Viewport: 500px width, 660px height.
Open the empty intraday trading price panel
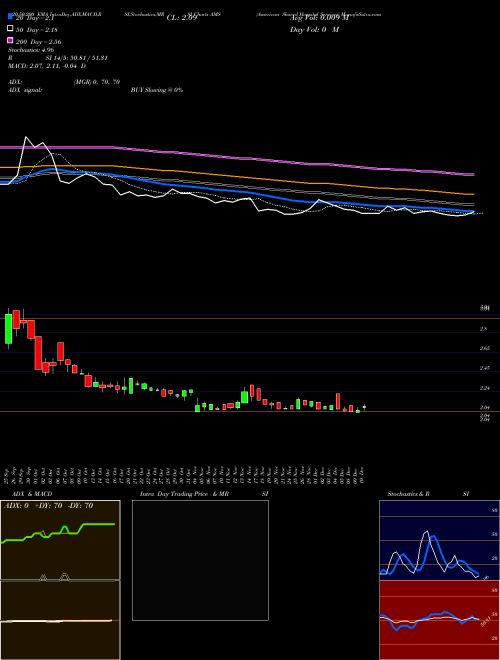click(x=200, y=560)
